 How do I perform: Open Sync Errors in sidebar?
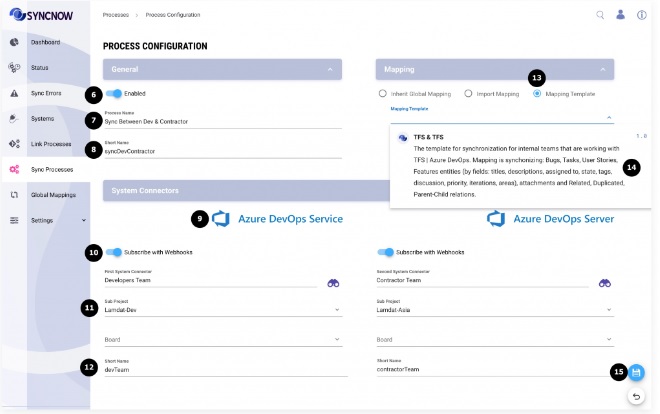click(46, 93)
